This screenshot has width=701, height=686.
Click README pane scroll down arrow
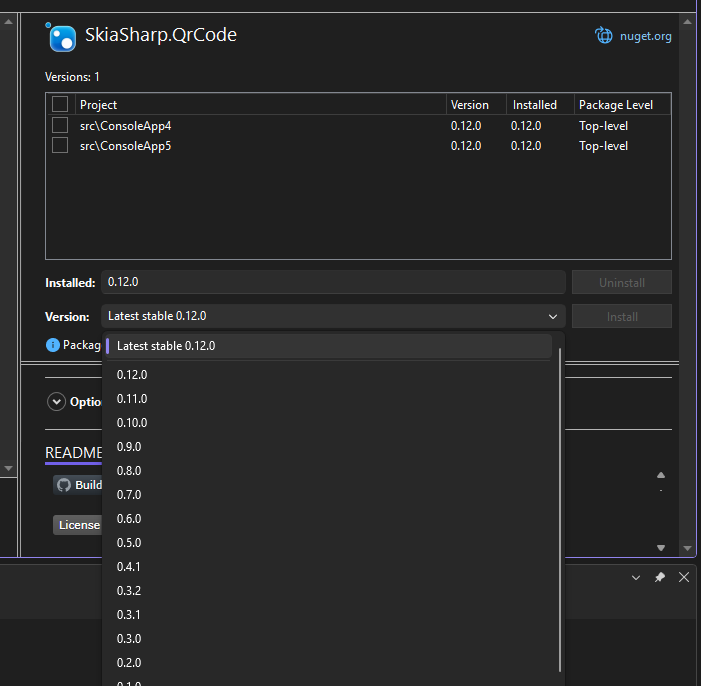tap(661, 548)
